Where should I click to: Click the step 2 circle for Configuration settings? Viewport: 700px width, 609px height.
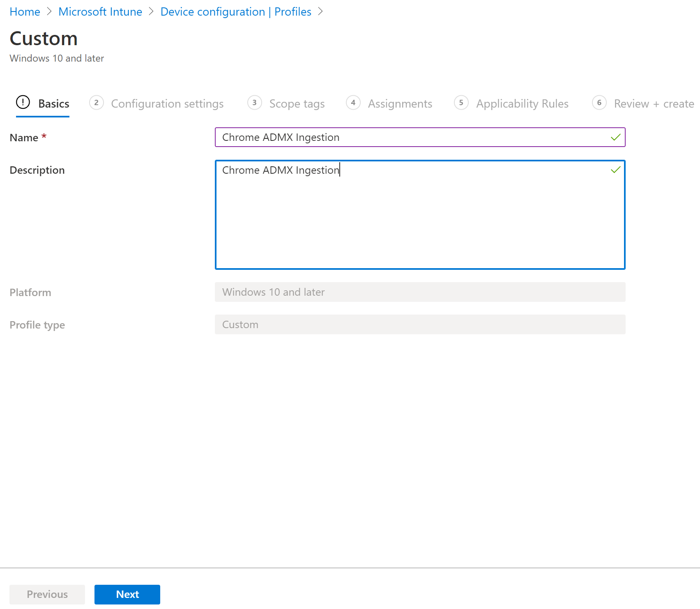97,103
